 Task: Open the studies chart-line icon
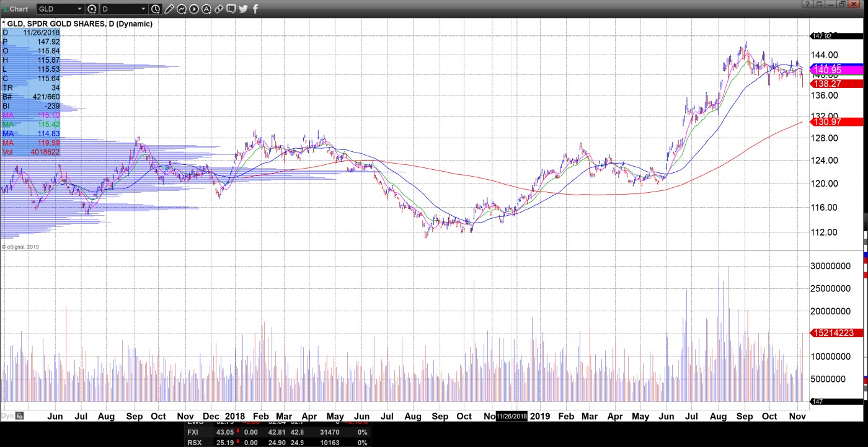(182, 9)
